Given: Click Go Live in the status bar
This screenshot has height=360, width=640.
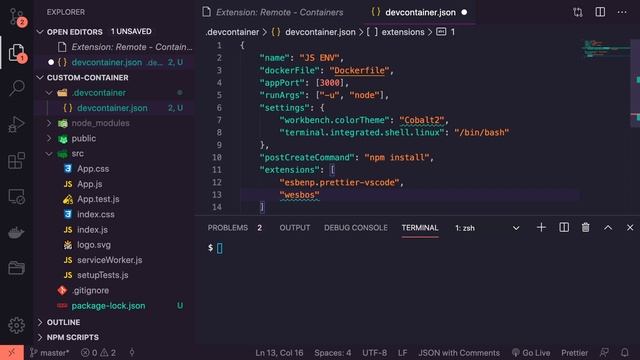Looking at the screenshot, I should pos(531,353).
